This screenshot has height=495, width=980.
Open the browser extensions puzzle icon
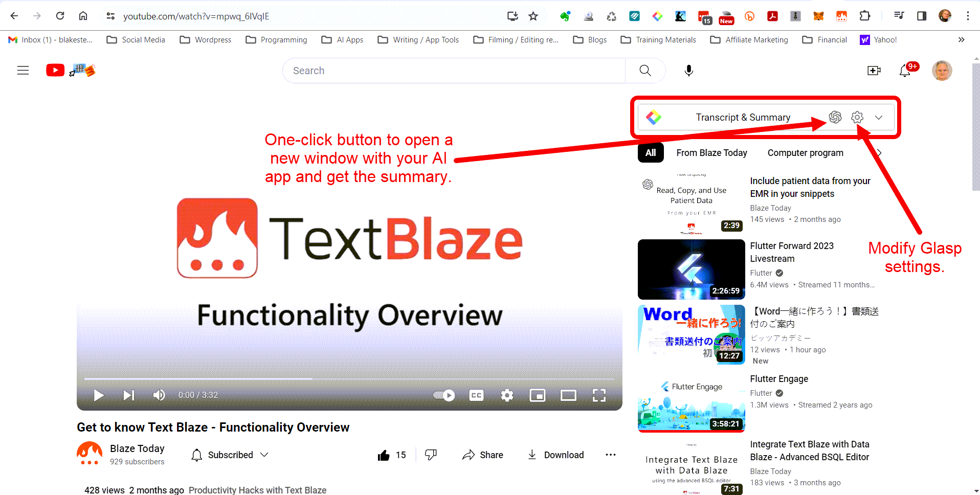coord(865,16)
